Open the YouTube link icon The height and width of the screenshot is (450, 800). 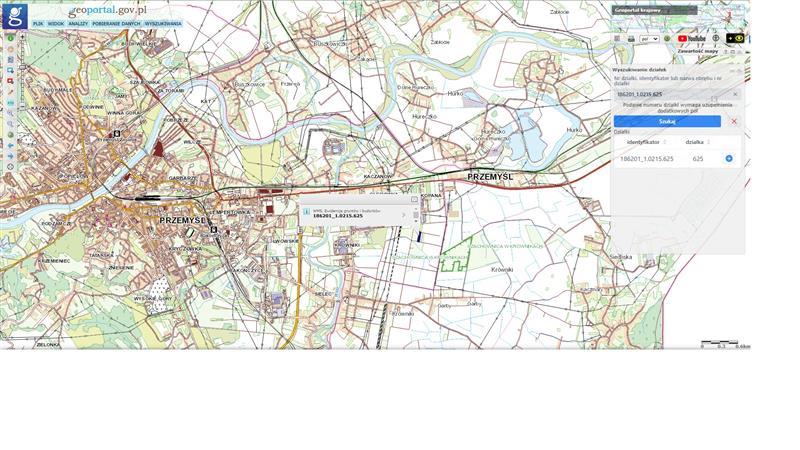tap(690, 39)
